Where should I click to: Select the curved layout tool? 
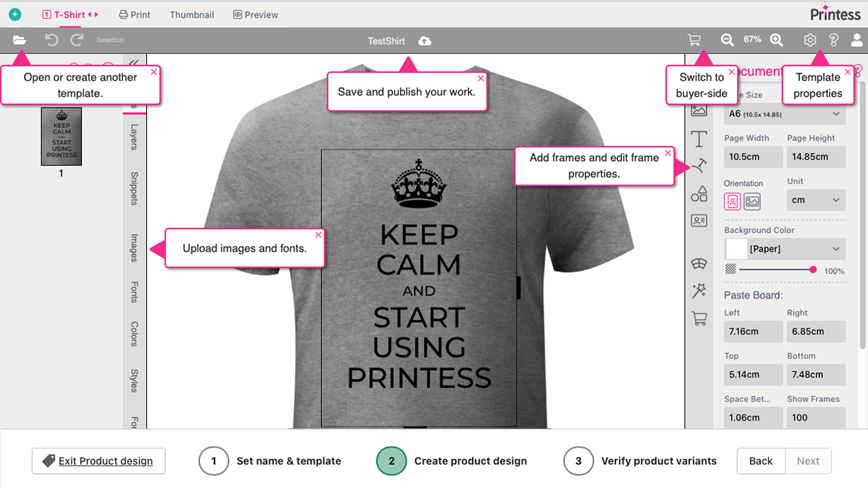[699, 264]
